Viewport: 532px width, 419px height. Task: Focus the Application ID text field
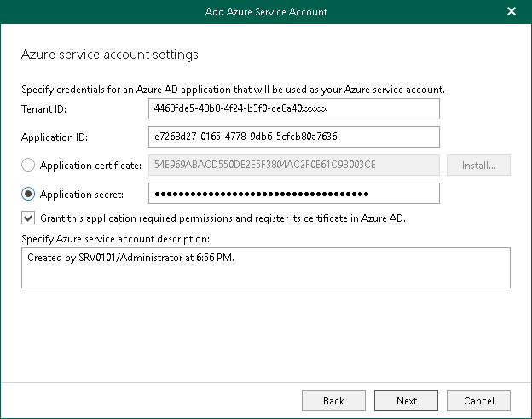tap(293, 137)
